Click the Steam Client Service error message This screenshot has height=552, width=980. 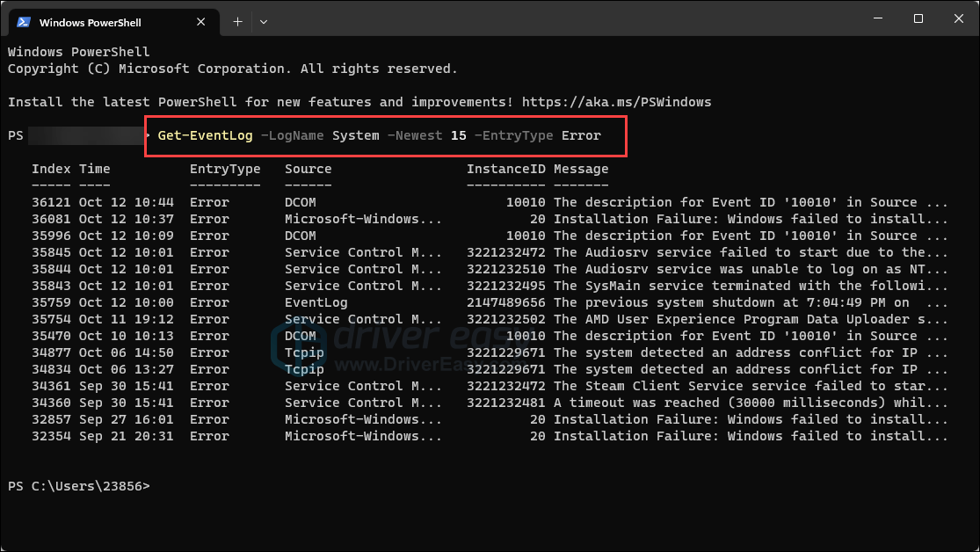(751, 386)
